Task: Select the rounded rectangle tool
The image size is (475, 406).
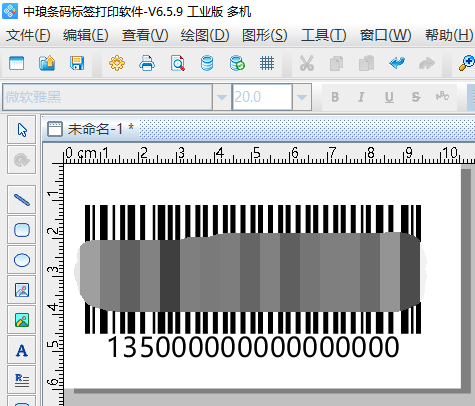Action: pos(22,230)
